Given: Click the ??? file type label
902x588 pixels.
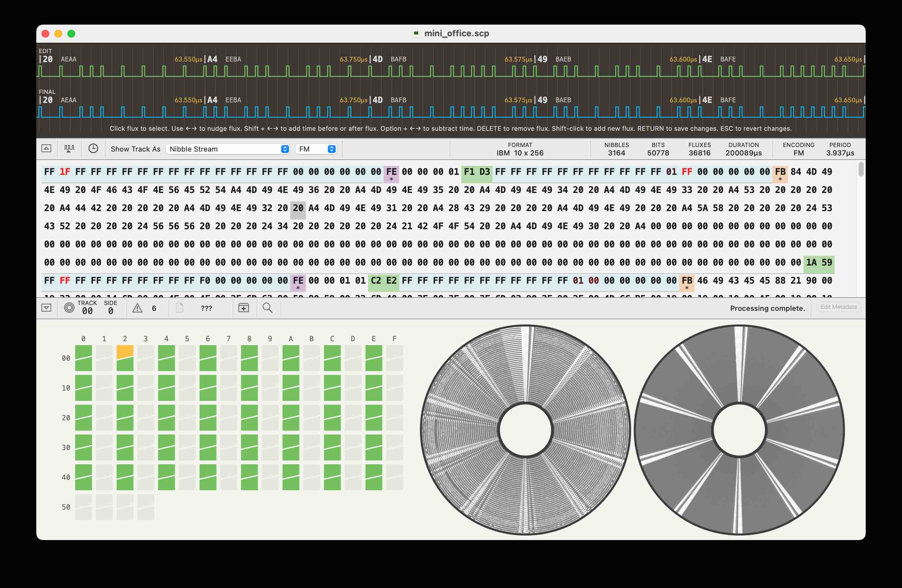Looking at the screenshot, I should click(x=206, y=308).
